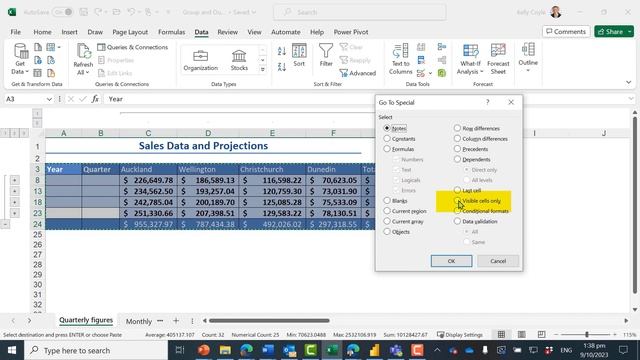Expand outline group at row 23

pos(14,213)
